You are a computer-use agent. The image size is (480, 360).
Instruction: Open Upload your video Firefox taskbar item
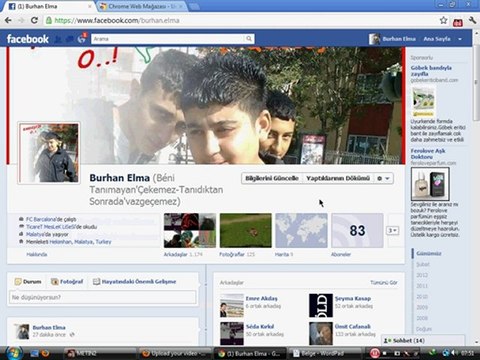pyautogui.click(x=175, y=353)
